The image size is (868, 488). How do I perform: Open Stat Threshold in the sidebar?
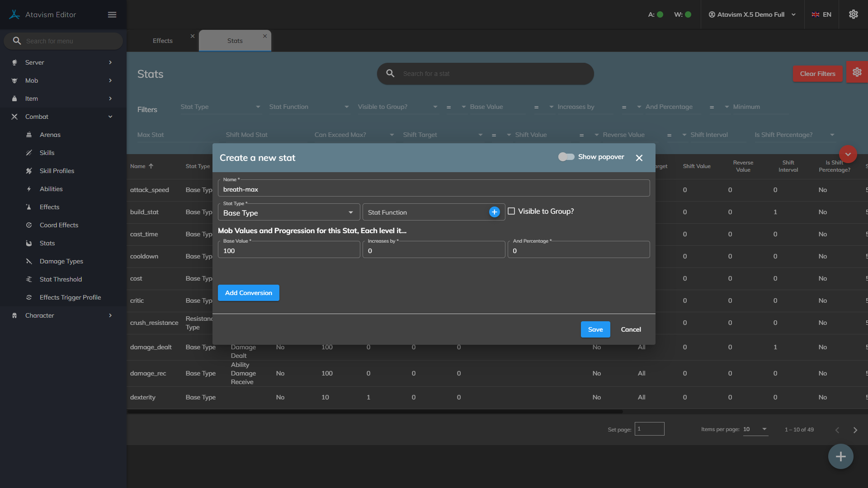61,279
